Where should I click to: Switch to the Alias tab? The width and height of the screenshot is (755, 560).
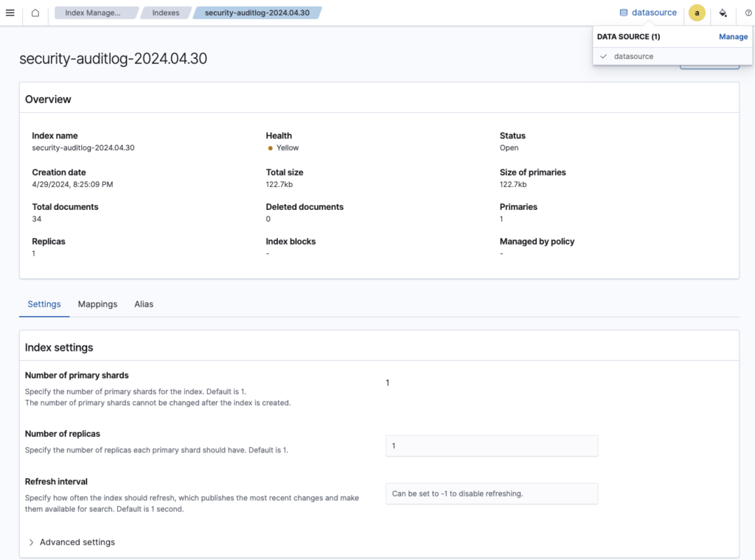pos(144,304)
